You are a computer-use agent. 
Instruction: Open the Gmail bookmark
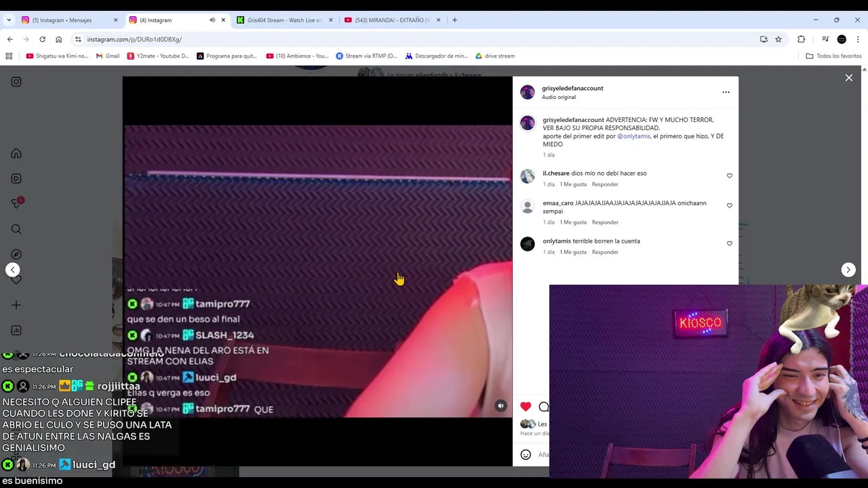click(108, 56)
